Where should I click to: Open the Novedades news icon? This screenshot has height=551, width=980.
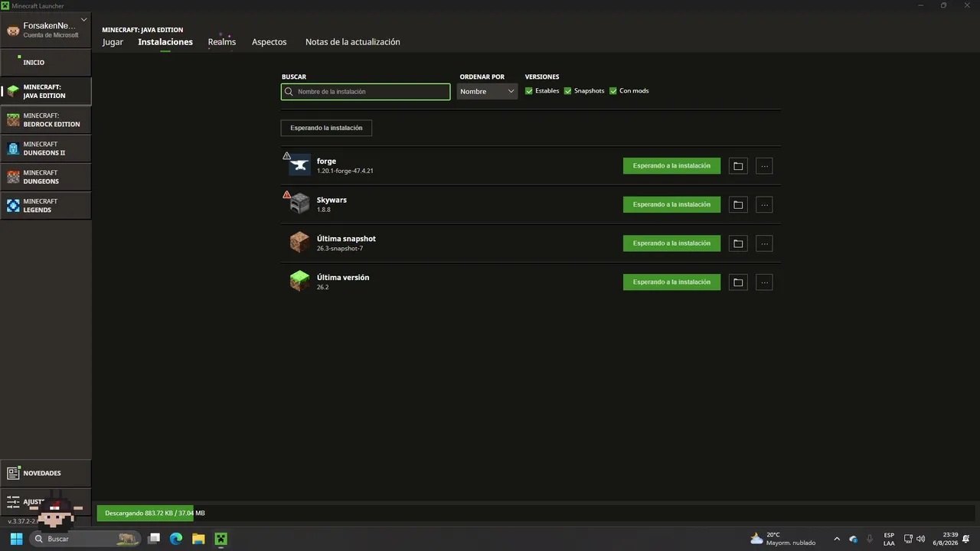point(13,473)
